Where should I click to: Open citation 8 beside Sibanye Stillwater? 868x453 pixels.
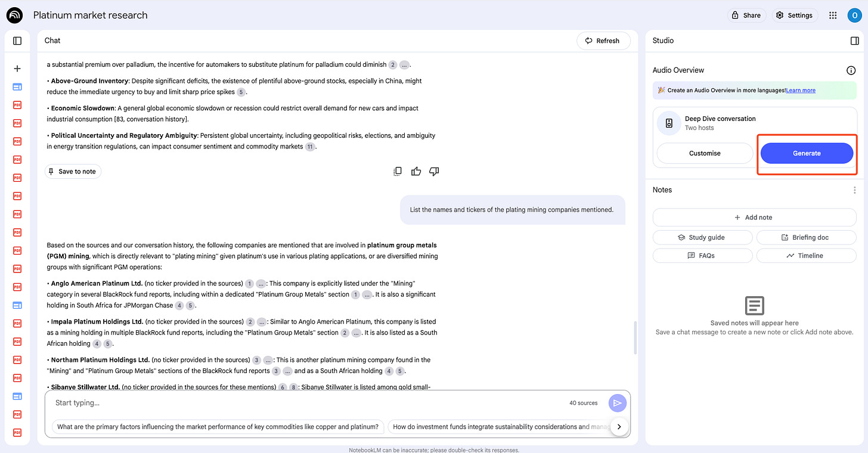[293, 387]
